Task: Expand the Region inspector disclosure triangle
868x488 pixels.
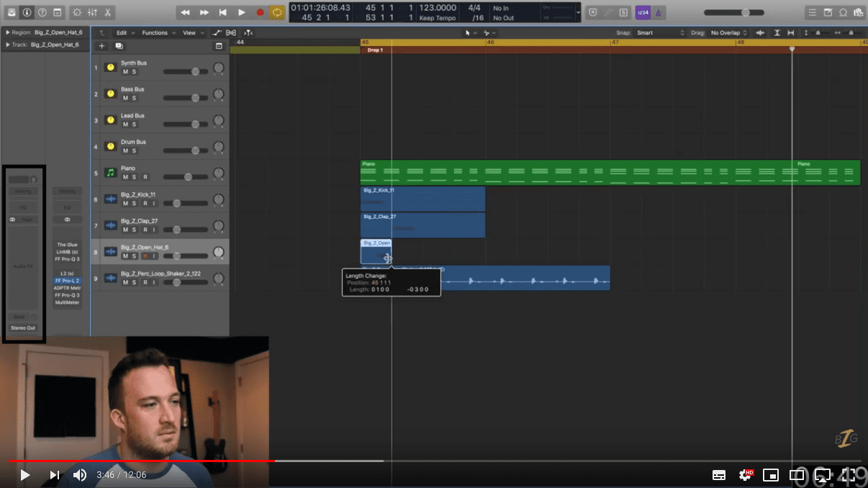Action: [7, 32]
